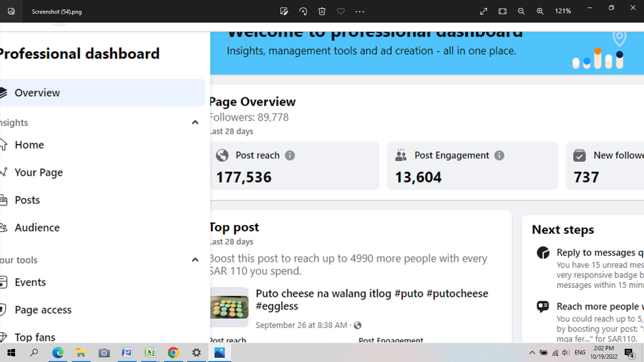Click the September 26 at 8:38 AM timestamp
Viewport: 644px width, 362px height.
coord(301,325)
